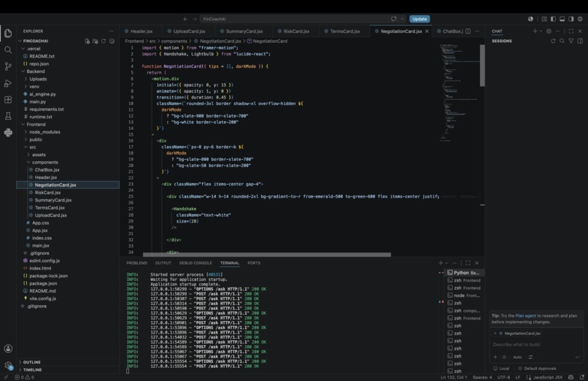Open new terminal profile dropdown arrow
This screenshot has height=381, width=588.
(x=446, y=263)
